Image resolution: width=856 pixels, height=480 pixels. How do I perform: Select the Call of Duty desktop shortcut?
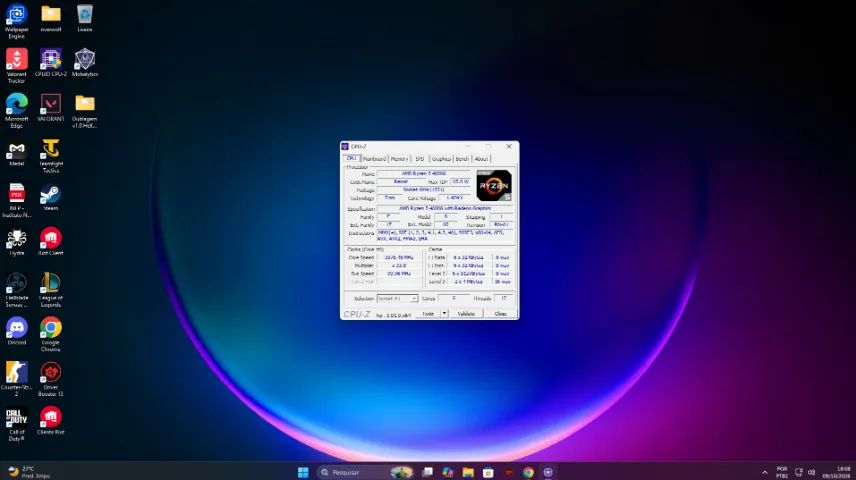click(16, 424)
